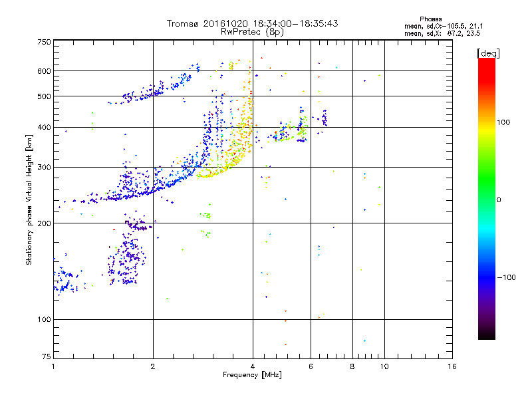Click the x-axis label 'Frequency [MHz]'

pos(252,375)
